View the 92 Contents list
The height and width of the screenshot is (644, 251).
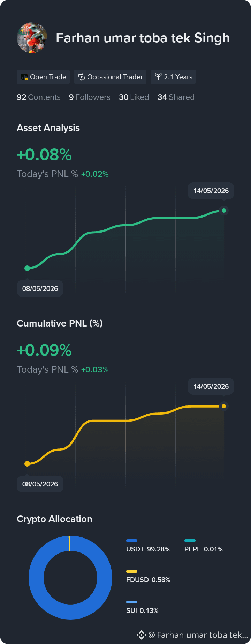coord(39,97)
